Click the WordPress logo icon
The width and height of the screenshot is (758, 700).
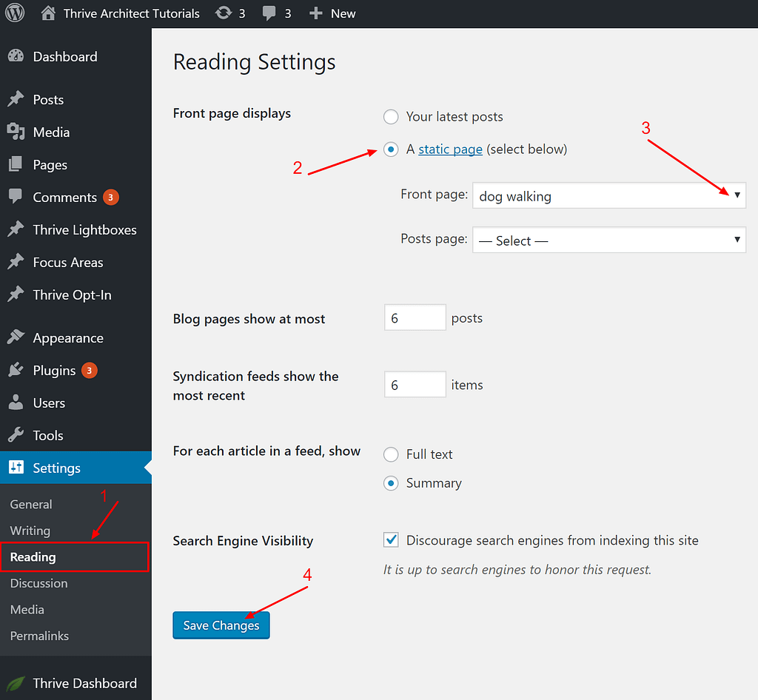point(15,13)
